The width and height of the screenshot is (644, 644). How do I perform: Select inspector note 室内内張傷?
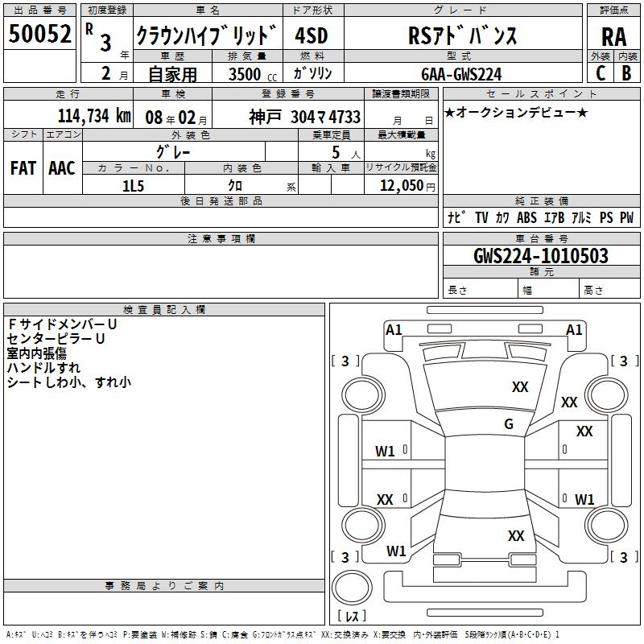pyautogui.click(x=36, y=353)
